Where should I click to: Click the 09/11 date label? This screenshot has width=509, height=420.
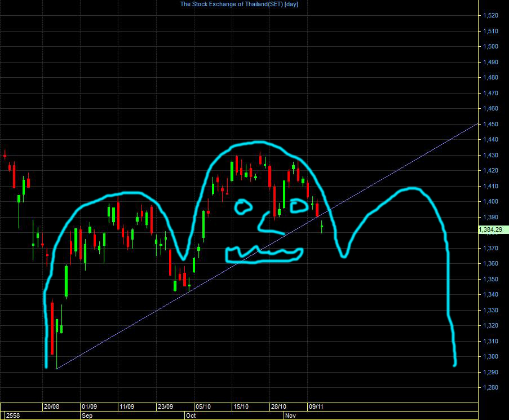click(x=316, y=406)
